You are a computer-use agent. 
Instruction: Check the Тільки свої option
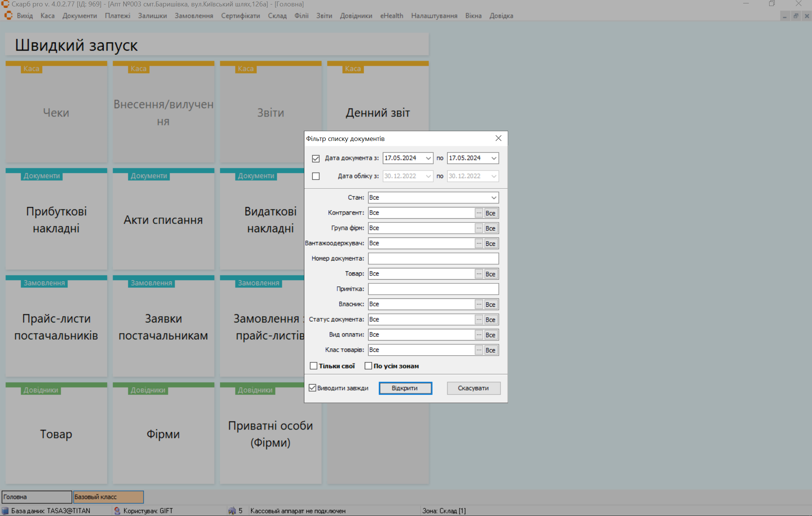tap(314, 366)
